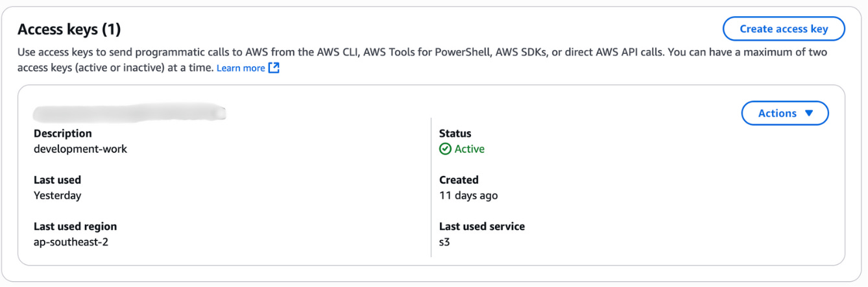Viewport: 868px width, 287px height.
Task: Click the Access keys (1) heading
Action: click(x=69, y=29)
